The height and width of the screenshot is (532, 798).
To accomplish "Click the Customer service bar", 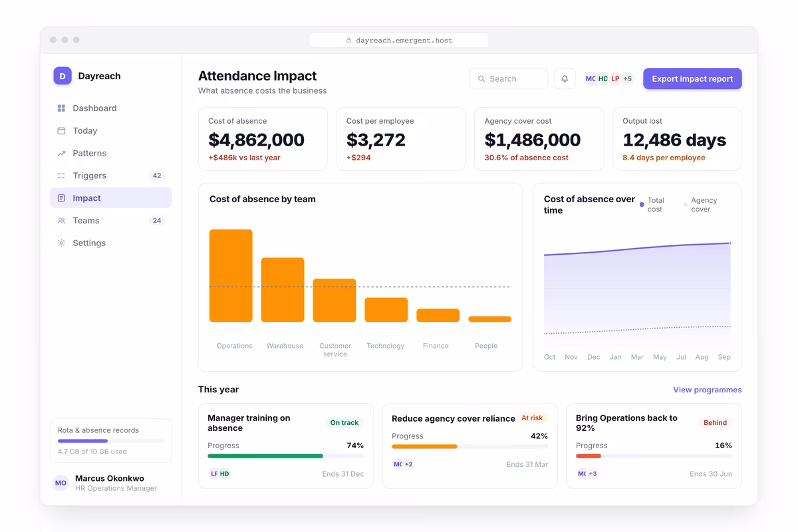I will 334,301.
